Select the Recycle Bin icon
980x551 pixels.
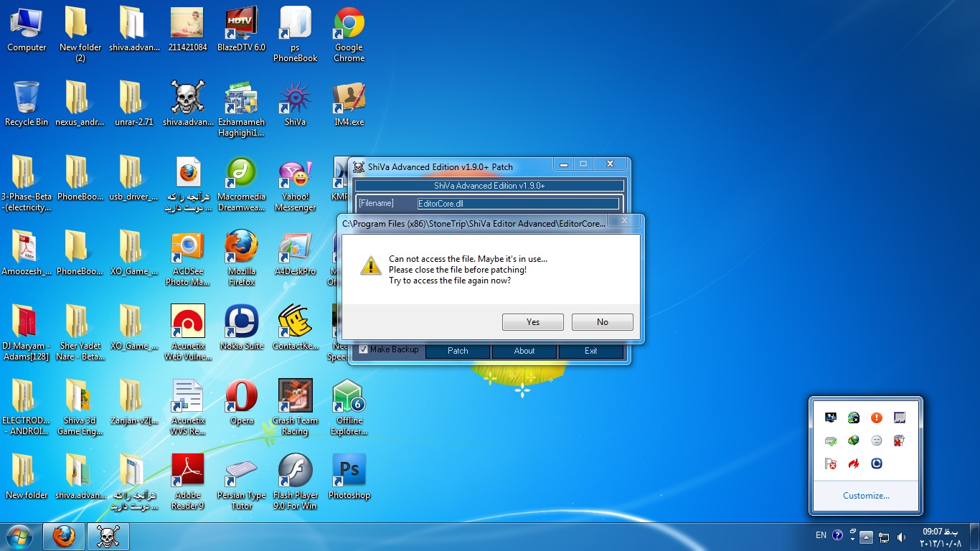coord(27,103)
